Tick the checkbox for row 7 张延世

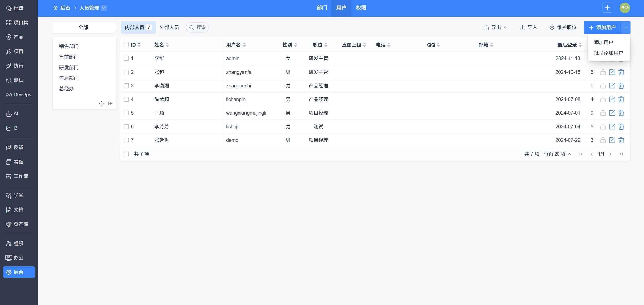point(126,140)
